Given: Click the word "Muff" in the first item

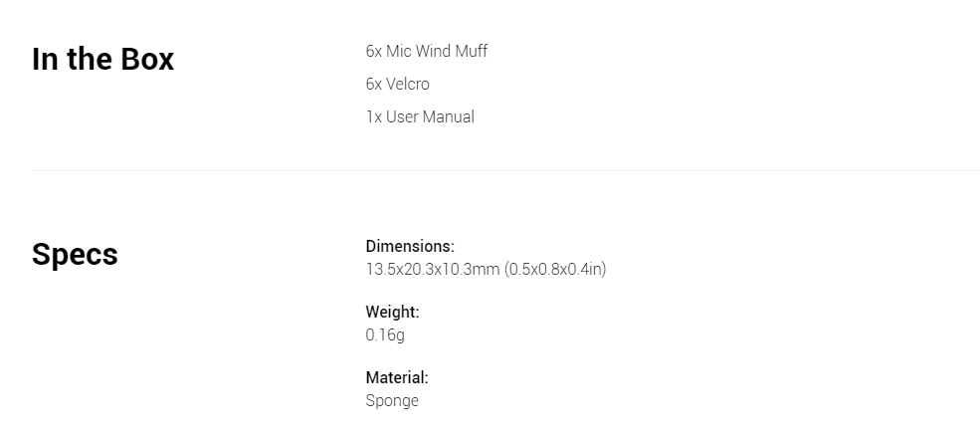Looking at the screenshot, I should click(472, 51).
